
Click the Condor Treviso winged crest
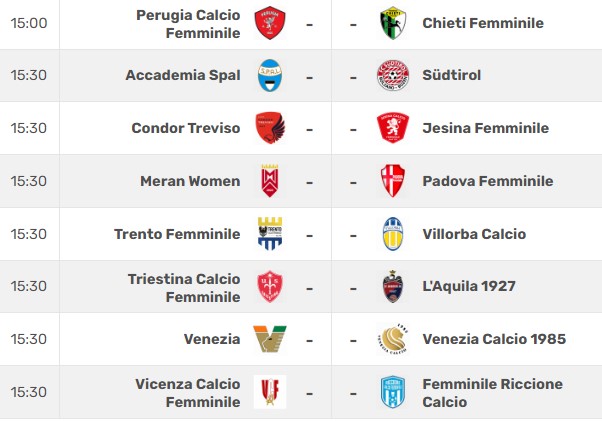(x=270, y=128)
